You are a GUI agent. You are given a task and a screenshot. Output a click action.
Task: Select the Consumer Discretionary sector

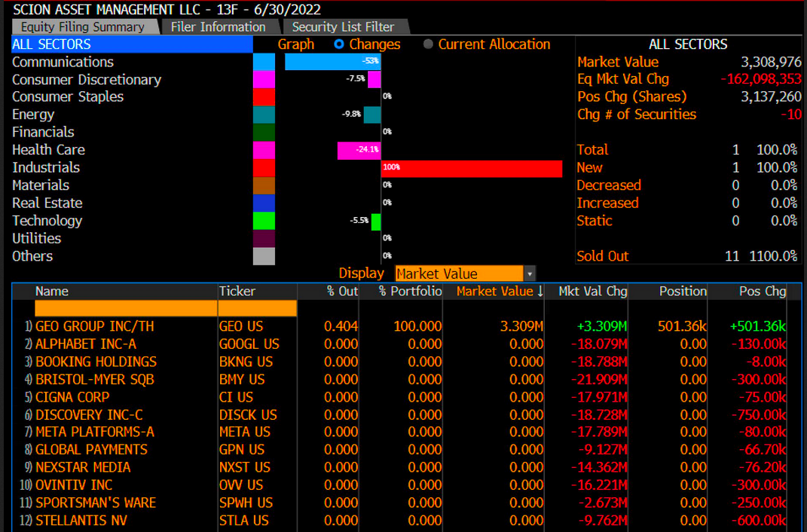87,80
